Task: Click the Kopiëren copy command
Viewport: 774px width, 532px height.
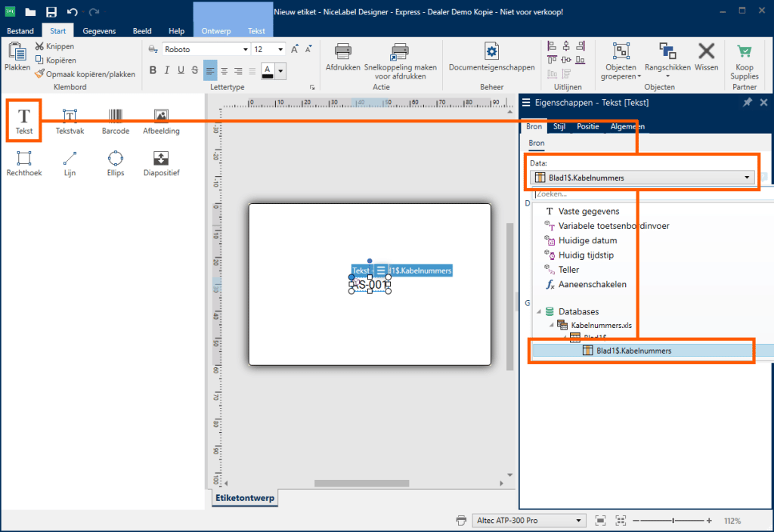Action: 56,60
